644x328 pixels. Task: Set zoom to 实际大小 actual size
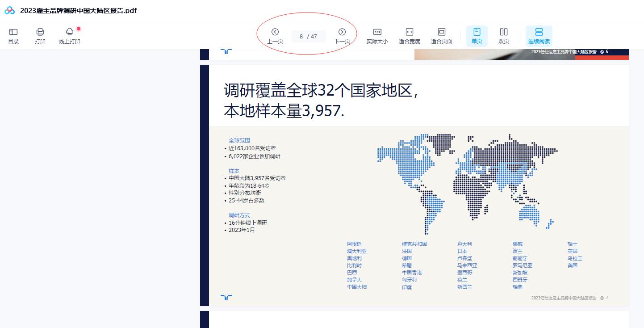point(377,36)
